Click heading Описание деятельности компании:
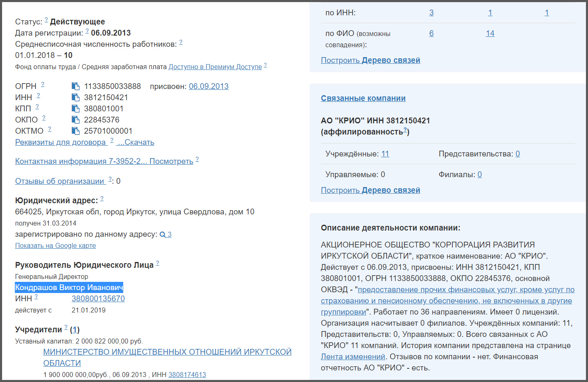The image size is (588, 382). pyautogui.click(x=390, y=228)
